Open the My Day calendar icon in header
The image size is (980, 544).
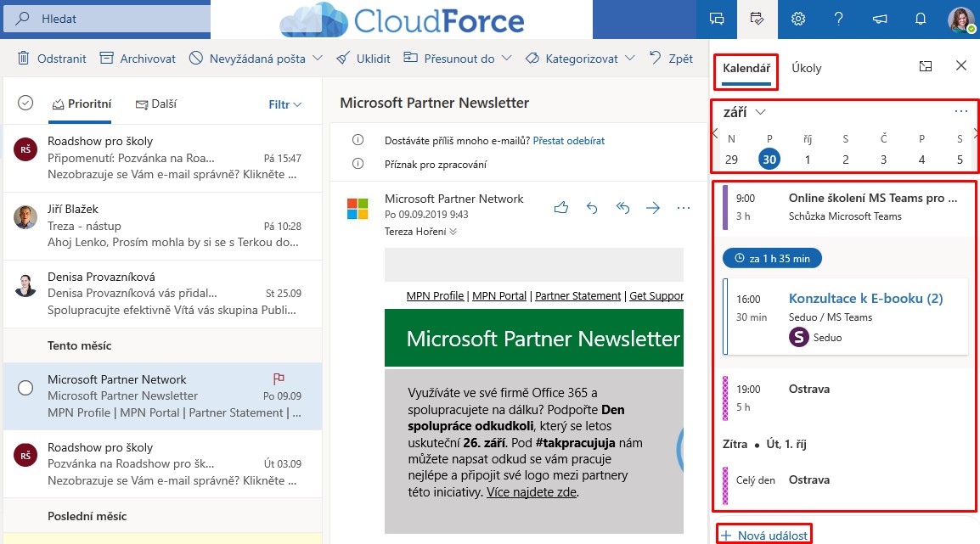[757, 19]
